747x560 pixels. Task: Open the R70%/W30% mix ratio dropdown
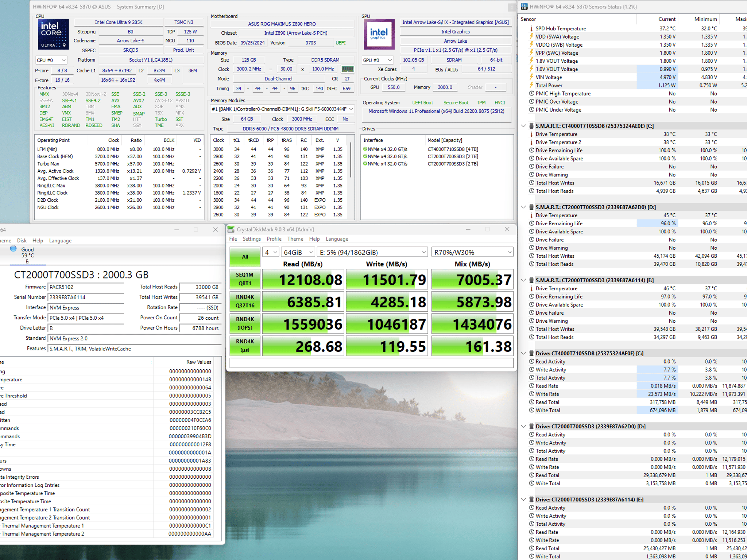coord(472,252)
